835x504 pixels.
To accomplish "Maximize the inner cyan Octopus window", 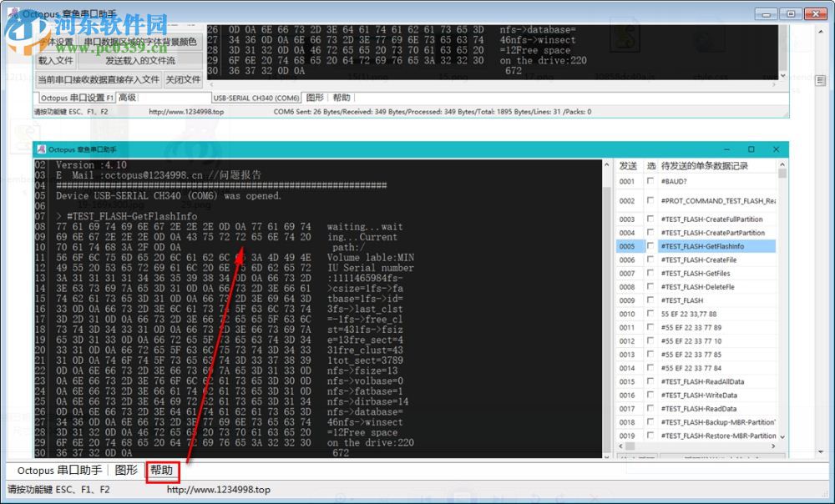I will tap(751, 149).
